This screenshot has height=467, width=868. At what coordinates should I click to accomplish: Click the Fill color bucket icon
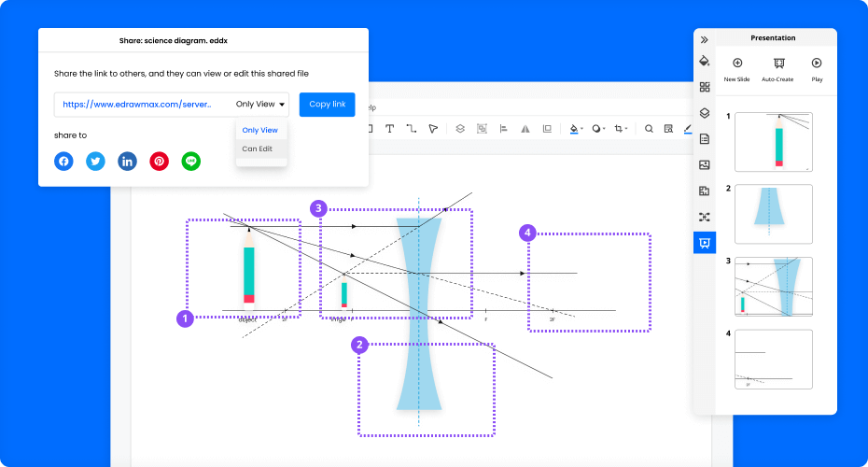573,129
